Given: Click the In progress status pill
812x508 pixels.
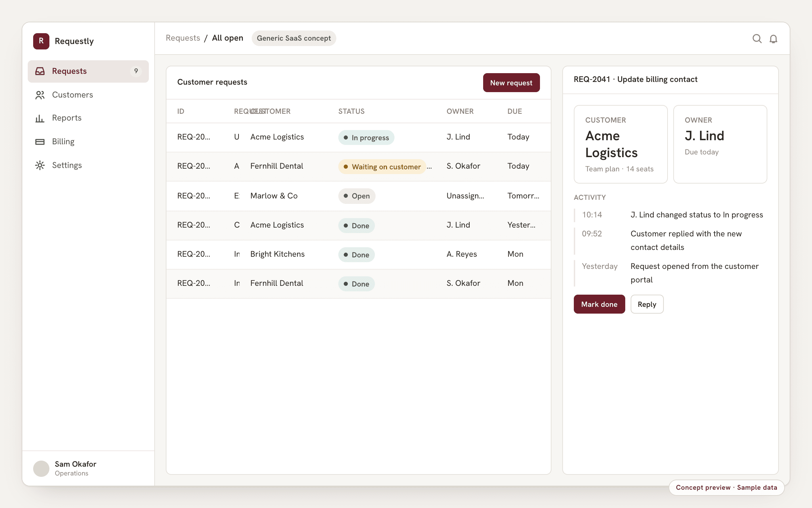Looking at the screenshot, I should pyautogui.click(x=366, y=137).
